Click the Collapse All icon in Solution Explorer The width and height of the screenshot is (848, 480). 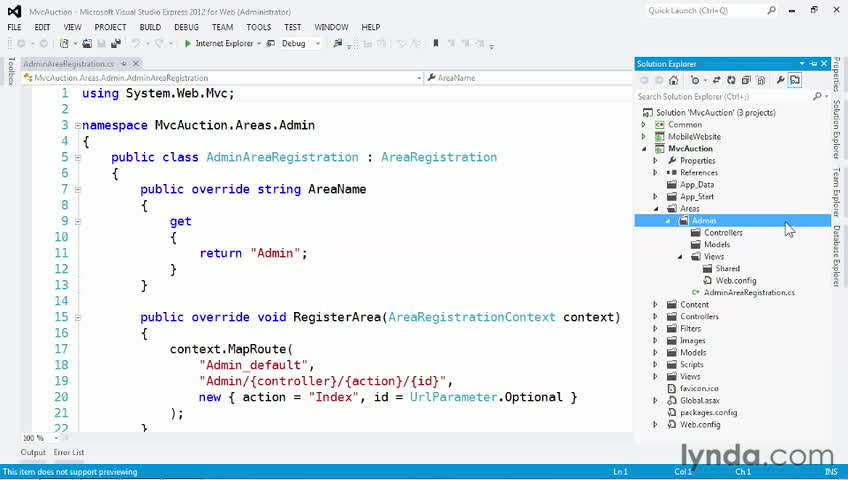[746, 80]
